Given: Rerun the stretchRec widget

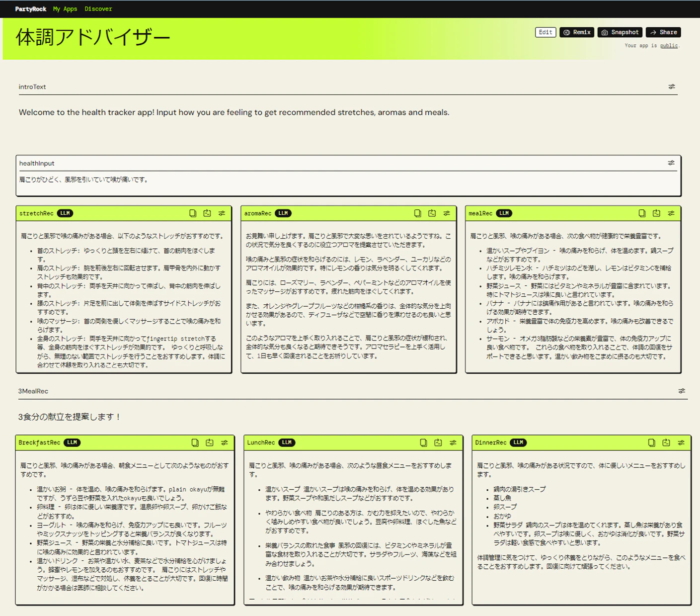Looking at the screenshot, I should 207,213.
